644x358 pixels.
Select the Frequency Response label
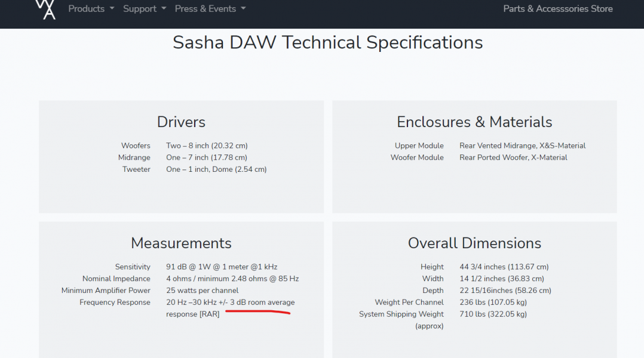point(115,303)
